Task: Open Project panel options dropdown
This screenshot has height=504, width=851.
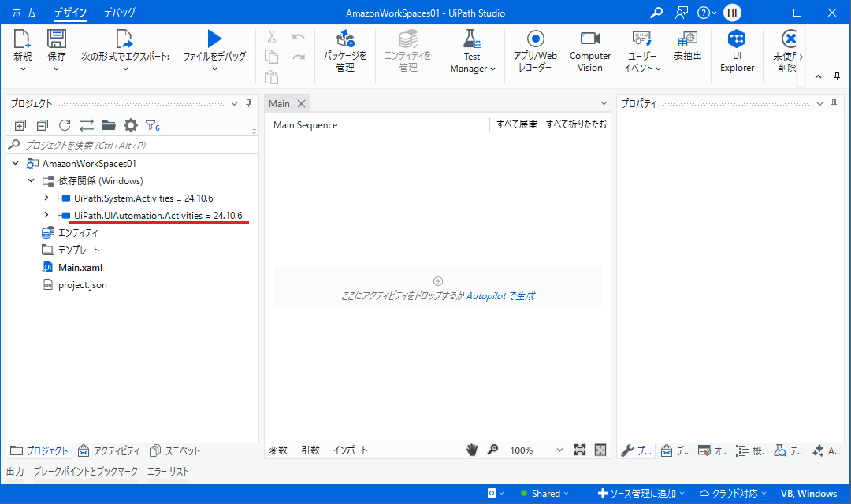Action: click(x=235, y=104)
